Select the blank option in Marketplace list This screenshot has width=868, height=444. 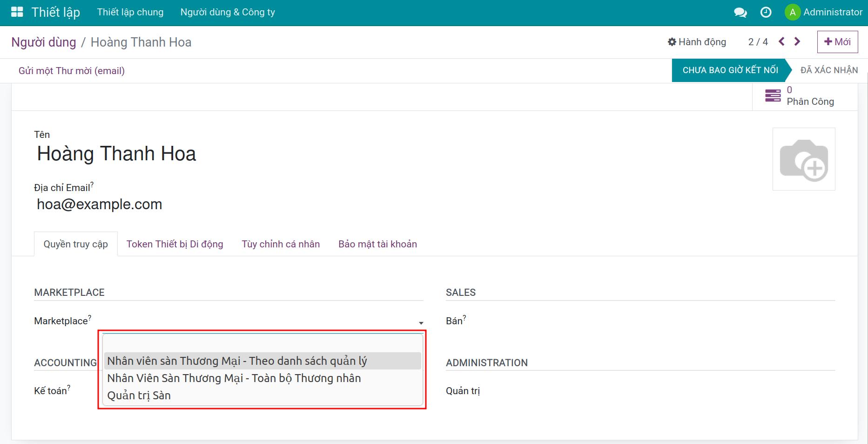pyautogui.click(x=263, y=344)
